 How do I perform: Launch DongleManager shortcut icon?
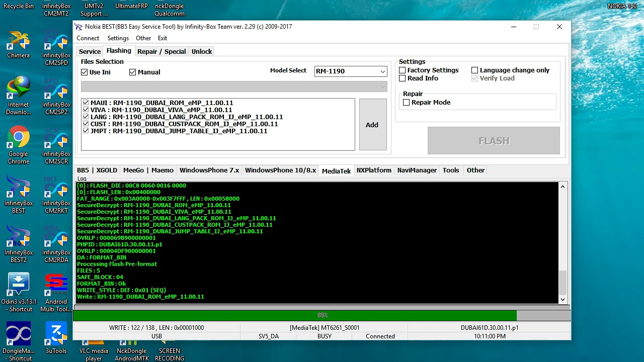(19, 342)
